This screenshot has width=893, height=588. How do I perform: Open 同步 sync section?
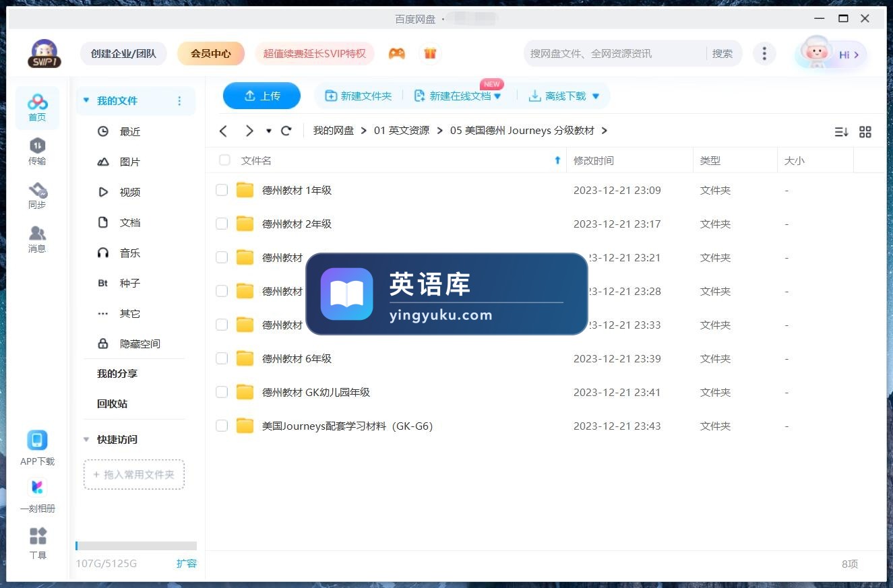click(37, 195)
